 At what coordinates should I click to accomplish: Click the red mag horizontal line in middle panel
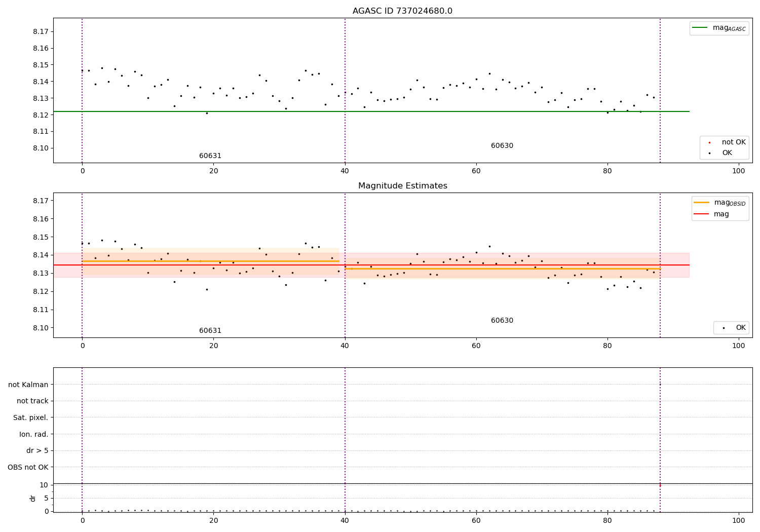371,265
